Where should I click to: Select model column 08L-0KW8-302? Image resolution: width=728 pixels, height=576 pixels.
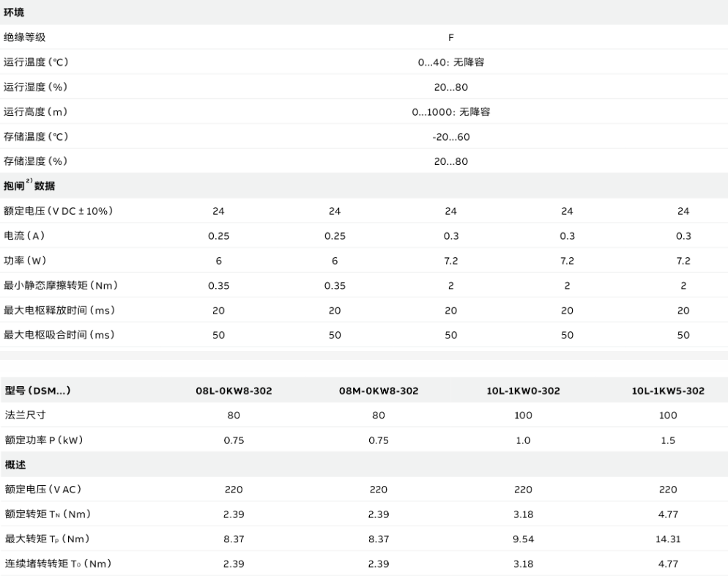(234, 391)
